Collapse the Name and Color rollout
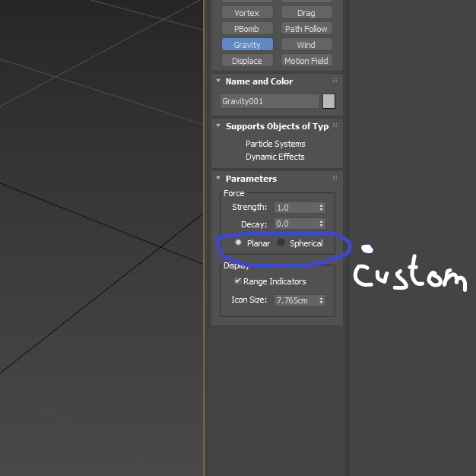Image resolution: width=476 pixels, height=476 pixels. point(218,81)
